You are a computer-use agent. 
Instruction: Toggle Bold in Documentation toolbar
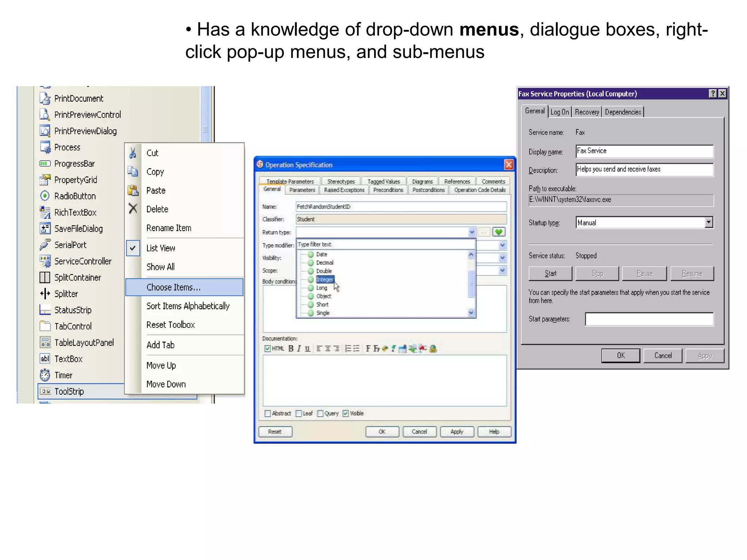[291, 349]
